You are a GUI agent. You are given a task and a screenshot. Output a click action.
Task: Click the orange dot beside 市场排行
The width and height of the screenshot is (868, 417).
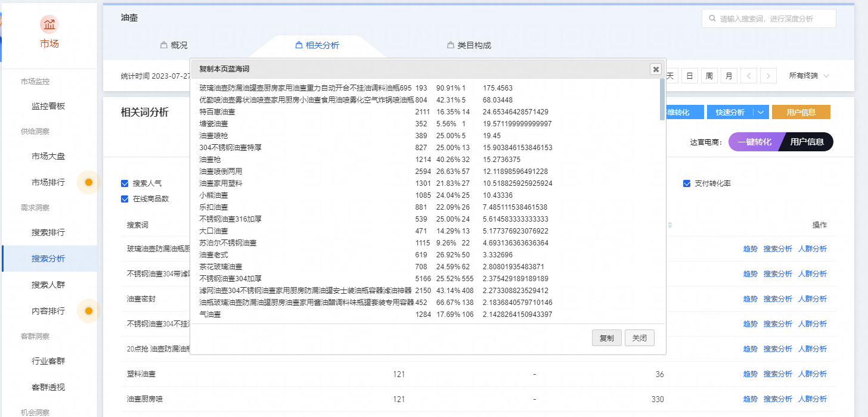(89, 182)
